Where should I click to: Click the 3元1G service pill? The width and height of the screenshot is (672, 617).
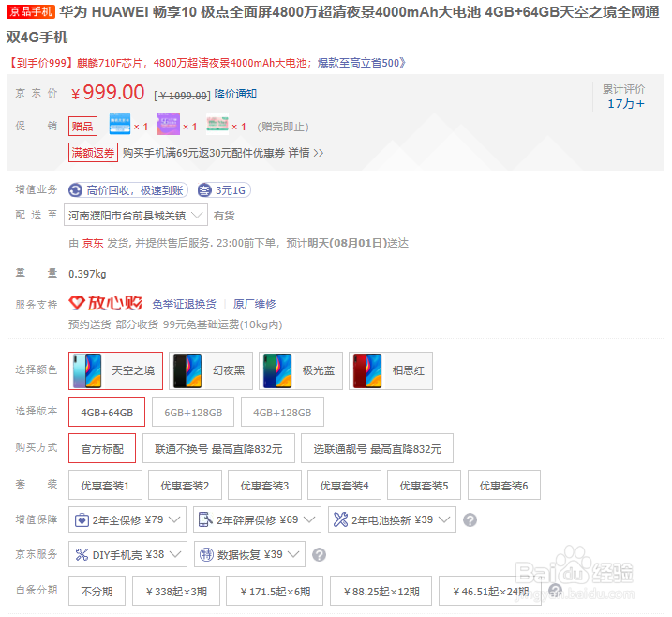(x=224, y=190)
